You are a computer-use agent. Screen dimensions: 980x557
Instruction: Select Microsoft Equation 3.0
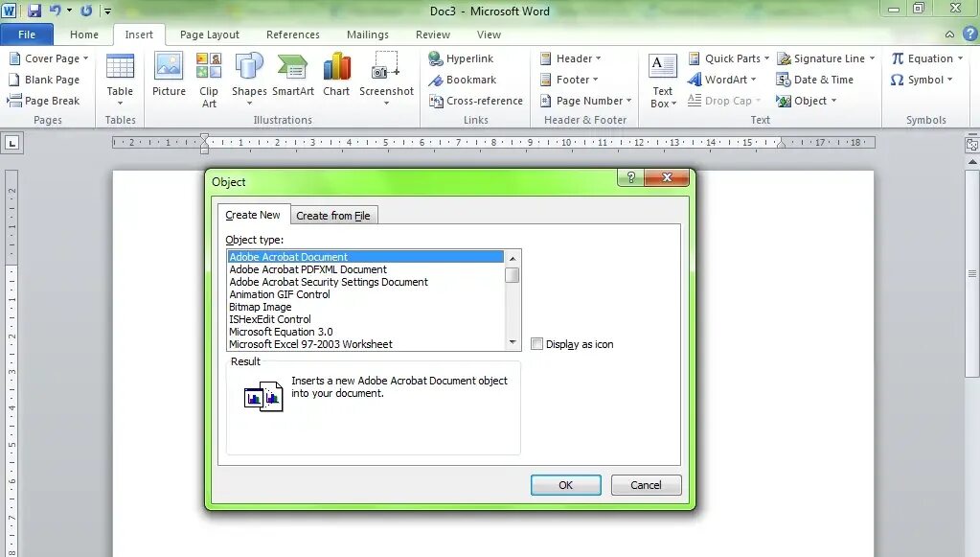[366, 332]
